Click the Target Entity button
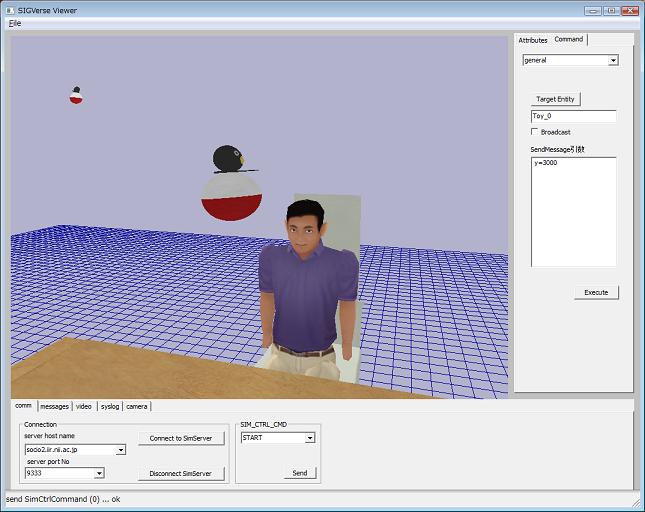The image size is (645, 512). point(555,99)
